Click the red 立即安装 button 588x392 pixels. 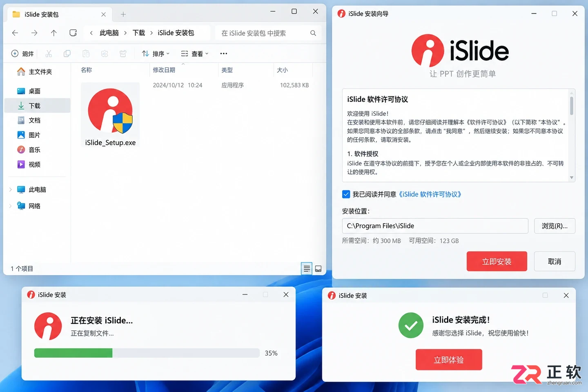[x=497, y=261]
